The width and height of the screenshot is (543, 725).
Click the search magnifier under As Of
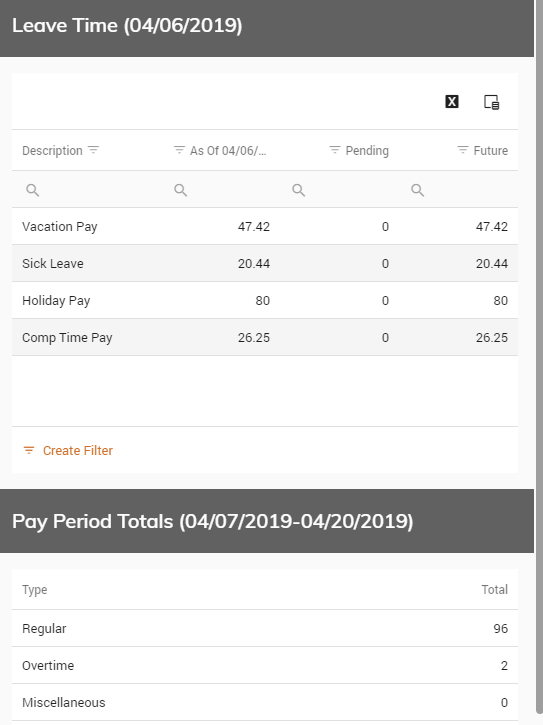(x=180, y=190)
